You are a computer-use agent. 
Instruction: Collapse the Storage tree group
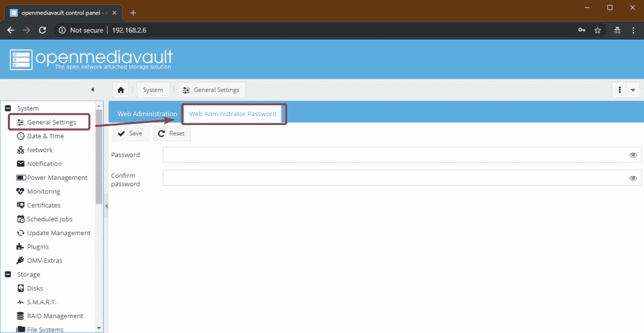8,274
